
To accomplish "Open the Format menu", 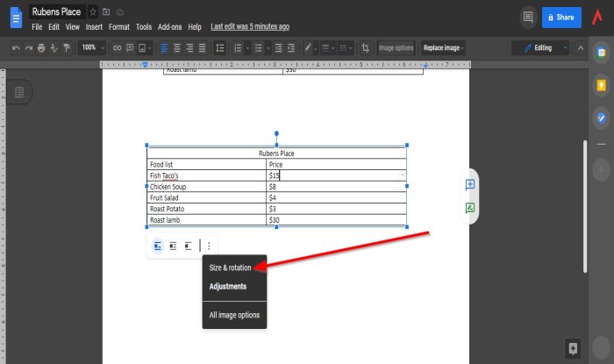I will pos(118,27).
